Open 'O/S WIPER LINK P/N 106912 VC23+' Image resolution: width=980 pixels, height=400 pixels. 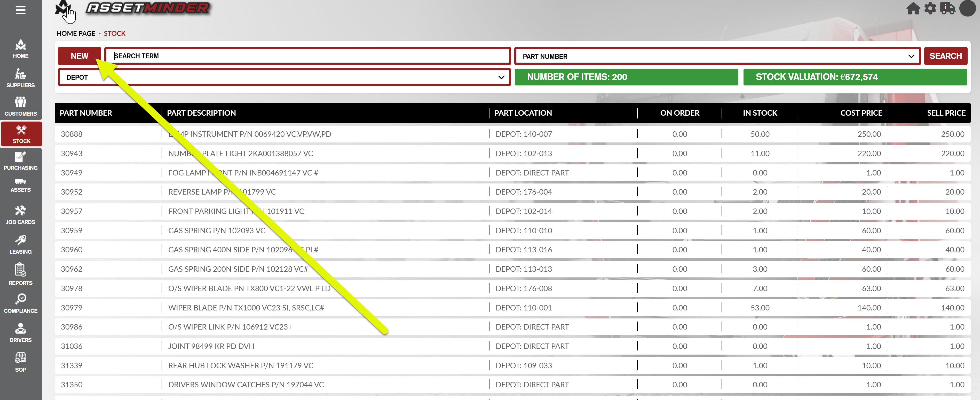pos(230,327)
